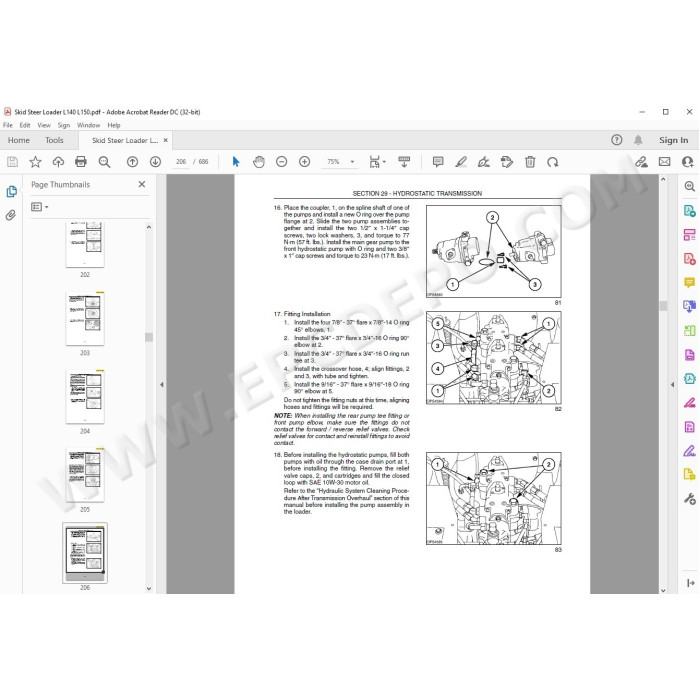Screen dimensions: 700x700
Task: Open the Create PDF tool icon
Action: click(x=690, y=258)
